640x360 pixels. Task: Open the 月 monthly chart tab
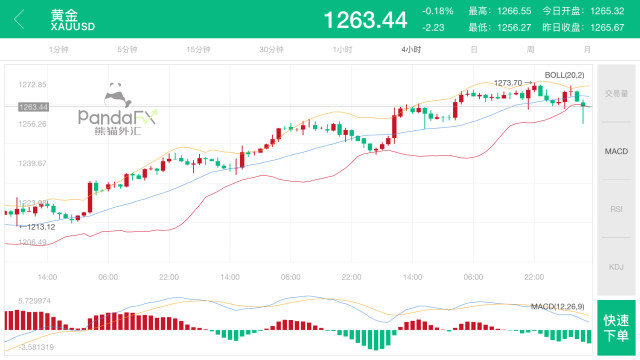click(587, 50)
